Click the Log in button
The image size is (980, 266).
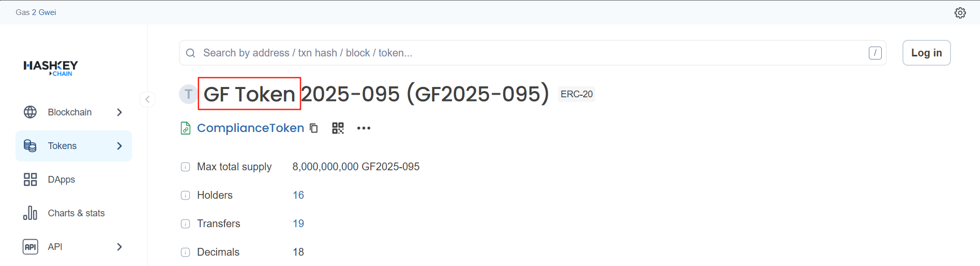(x=926, y=53)
